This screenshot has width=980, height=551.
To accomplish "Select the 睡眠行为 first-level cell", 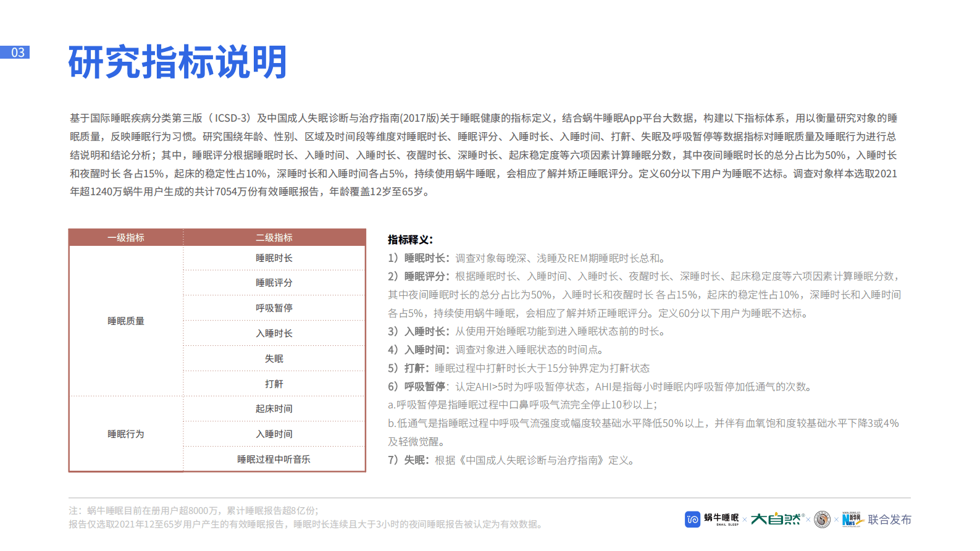I will point(126,434).
